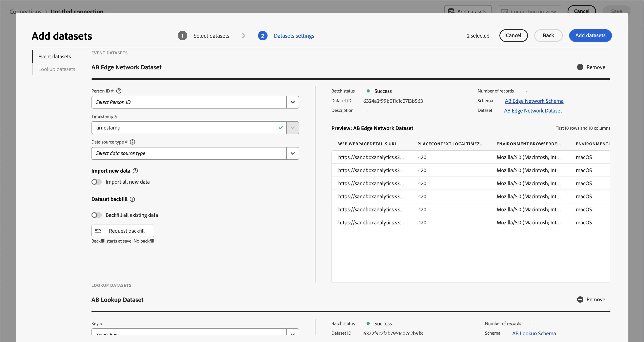
Task: Open the AB Edge Network Dataset link
Action: click(x=533, y=111)
